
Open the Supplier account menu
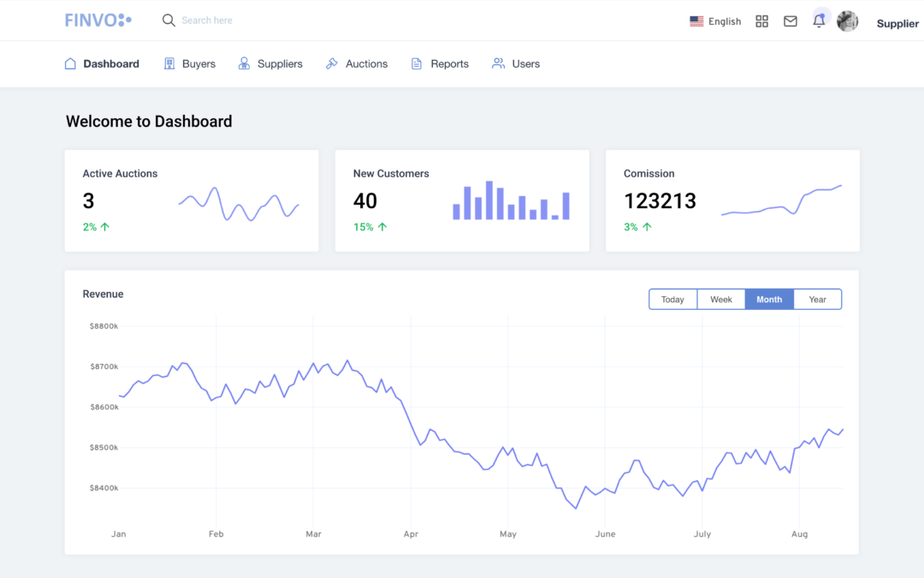pos(897,24)
